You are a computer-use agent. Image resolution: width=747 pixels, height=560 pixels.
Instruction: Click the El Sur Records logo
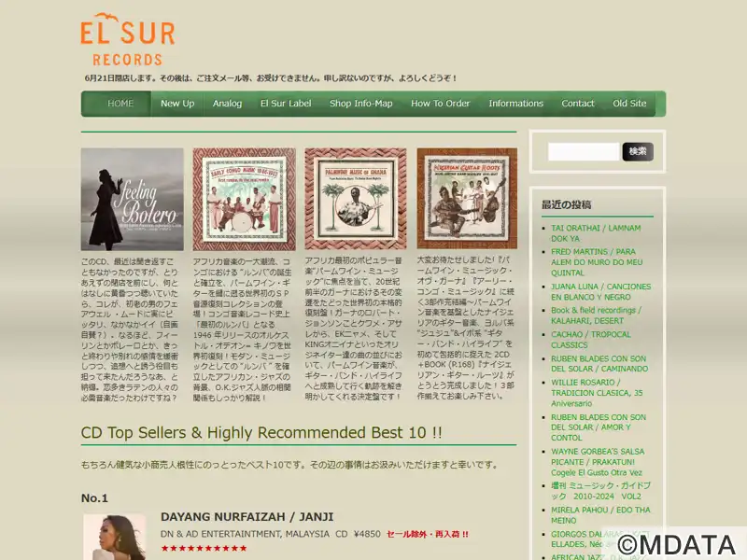(127, 39)
